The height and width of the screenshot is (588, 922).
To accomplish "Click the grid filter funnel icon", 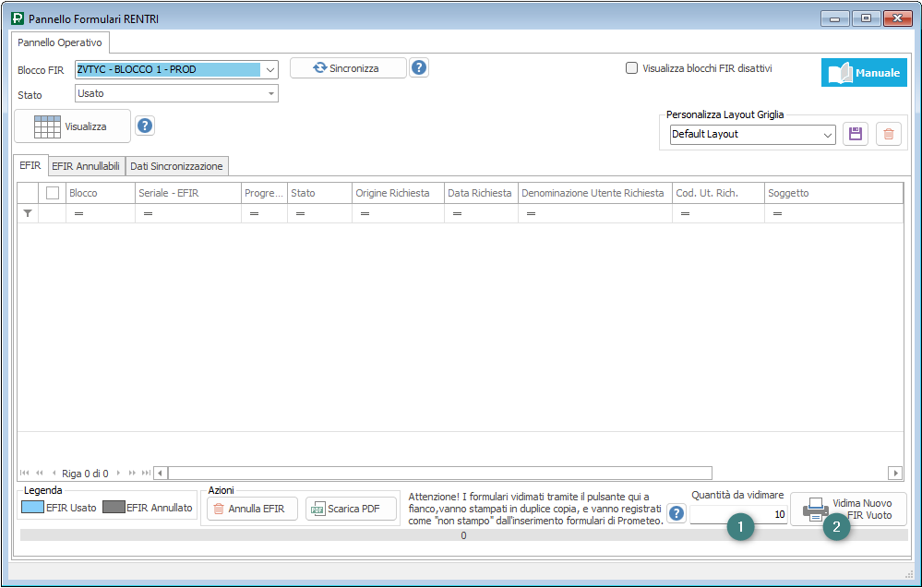I will (x=28, y=213).
